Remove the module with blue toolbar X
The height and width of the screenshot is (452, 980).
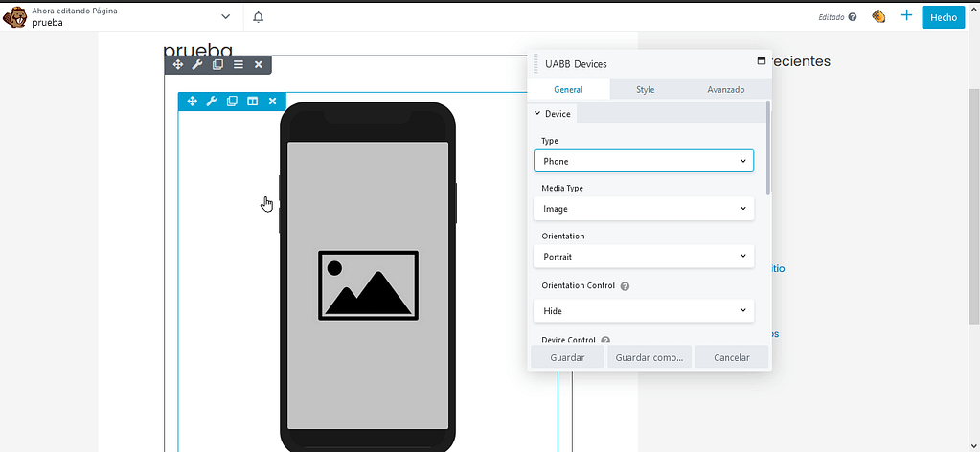coord(272,102)
